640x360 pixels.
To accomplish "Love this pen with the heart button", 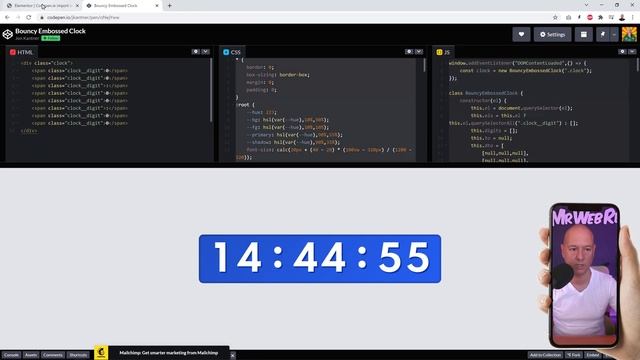I will point(521,35).
